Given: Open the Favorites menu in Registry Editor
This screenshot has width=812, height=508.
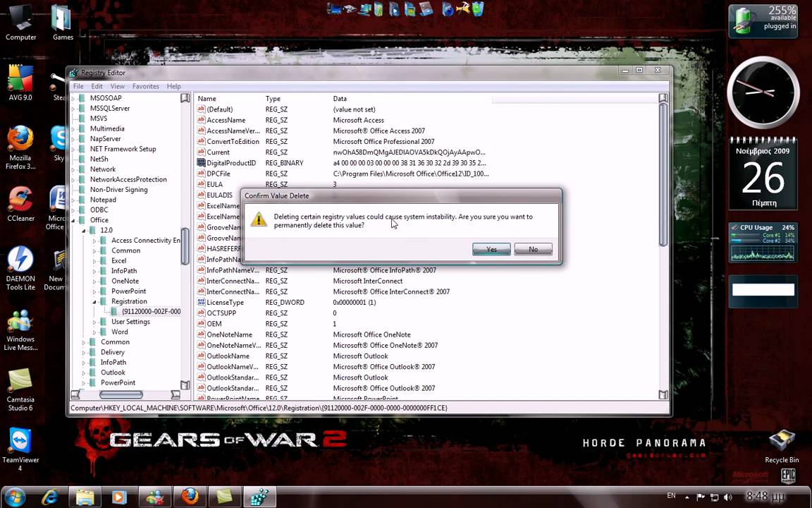Looking at the screenshot, I should click(145, 86).
